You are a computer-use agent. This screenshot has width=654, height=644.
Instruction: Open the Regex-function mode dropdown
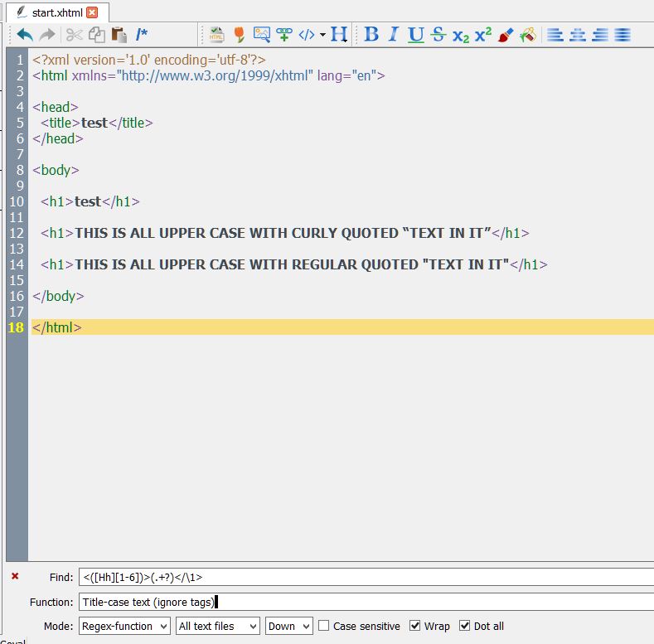tap(124, 626)
